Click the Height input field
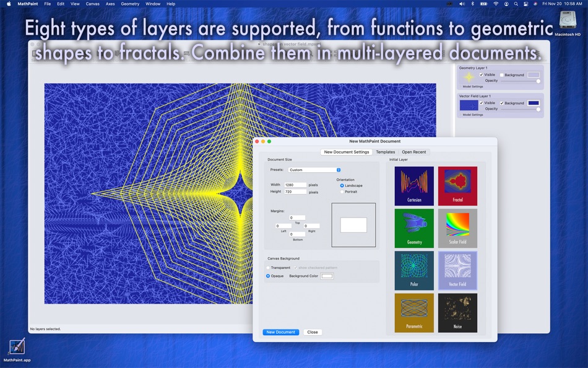The image size is (588, 368). pos(295,191)
